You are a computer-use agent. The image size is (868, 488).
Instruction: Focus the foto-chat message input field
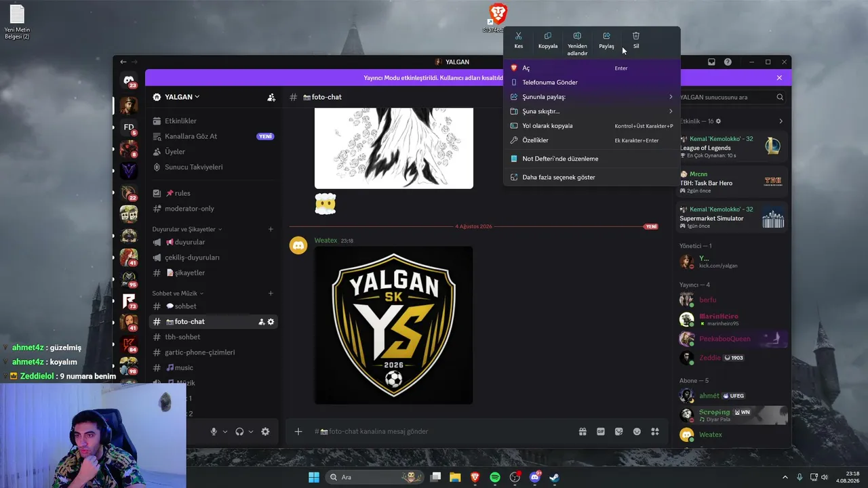441,432
